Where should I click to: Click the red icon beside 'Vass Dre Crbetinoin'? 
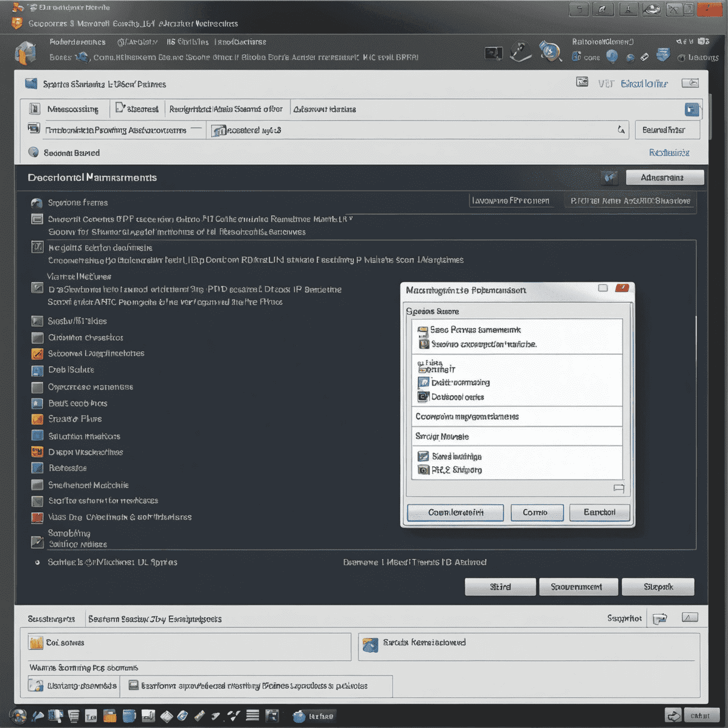(37, 517)
